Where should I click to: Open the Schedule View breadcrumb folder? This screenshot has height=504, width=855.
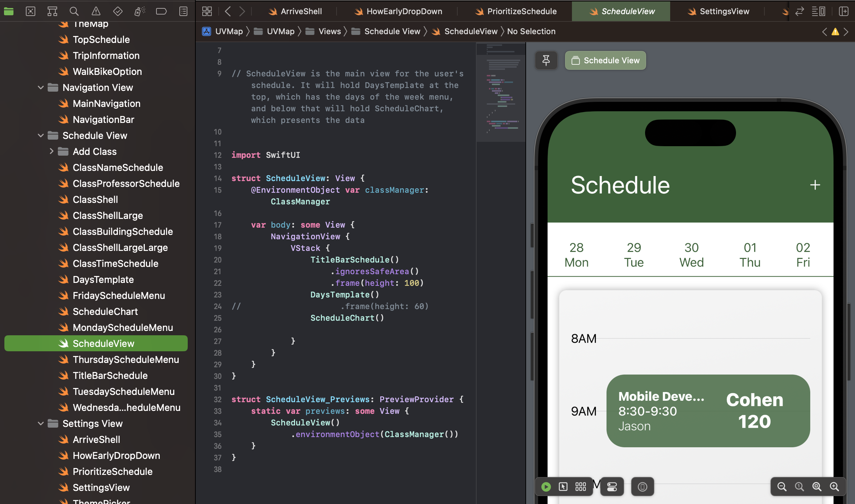coord(386,32)
